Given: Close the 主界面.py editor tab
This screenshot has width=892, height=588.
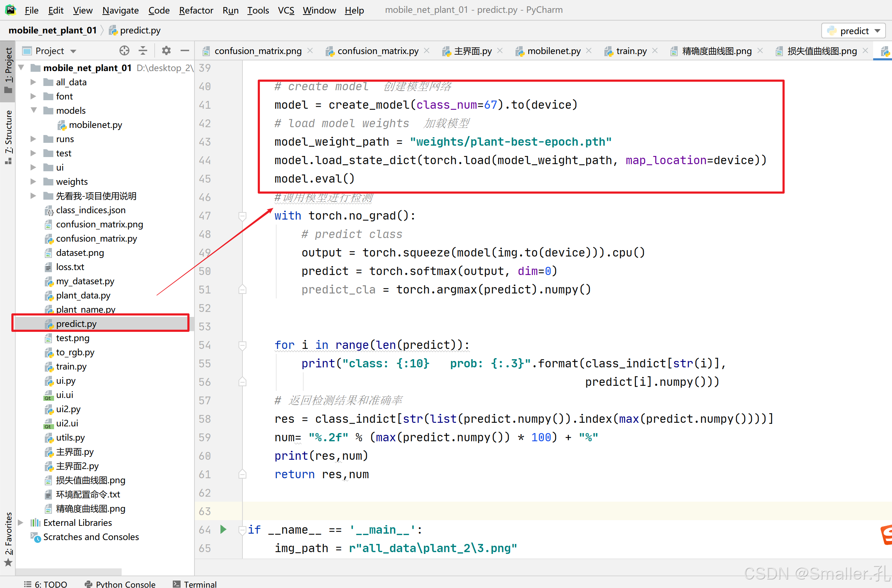Looking at the screenshot, I should 500,50.
